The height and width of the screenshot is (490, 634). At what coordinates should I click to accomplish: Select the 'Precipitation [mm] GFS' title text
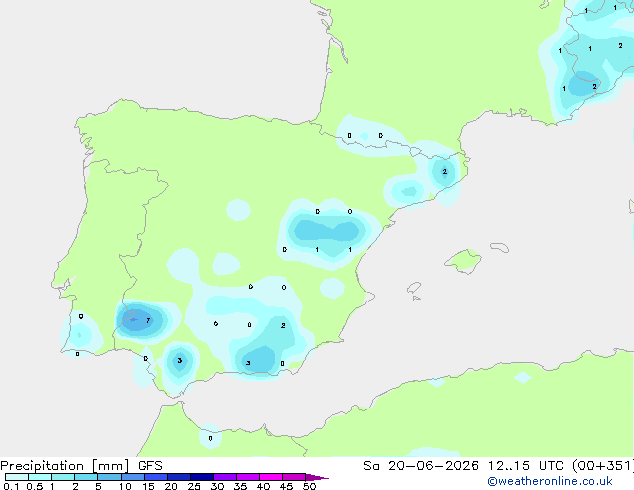[x=81, y=466]
